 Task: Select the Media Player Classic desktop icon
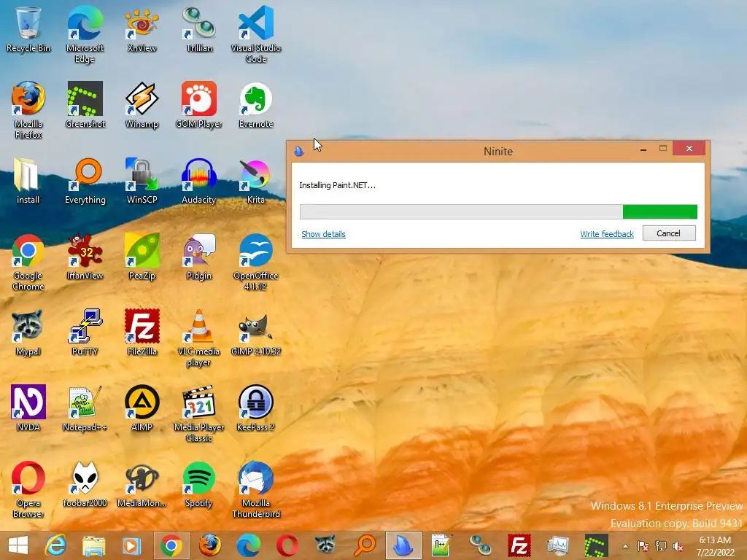198,414
